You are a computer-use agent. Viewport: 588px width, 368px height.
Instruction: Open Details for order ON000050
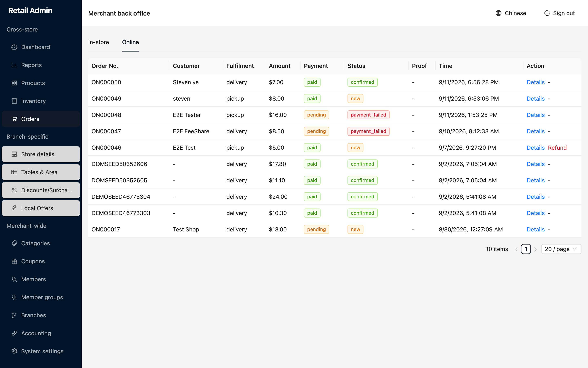[x=536, y=82]
